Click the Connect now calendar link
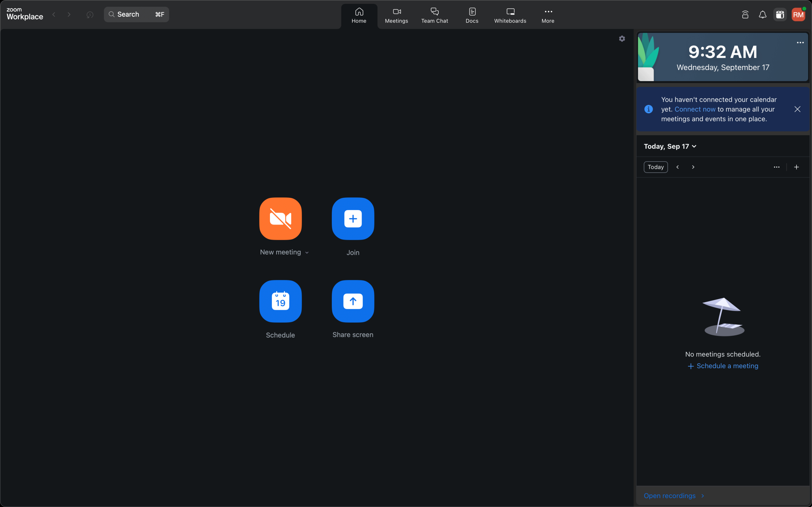Image resolution: width=812 pixels, height=507 pixels. point(695,109)
